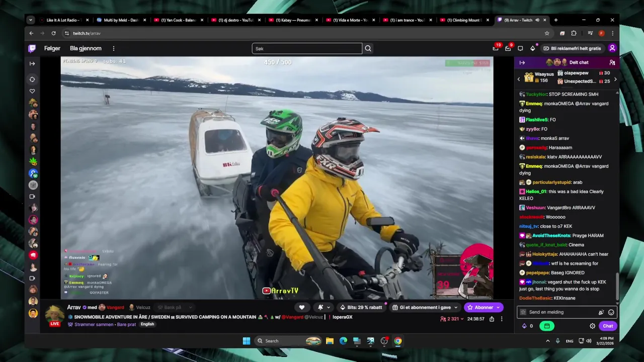Open the Chrome tab search dropdown
The height and width of the screenshot is (362, 644).
point(31,20)
